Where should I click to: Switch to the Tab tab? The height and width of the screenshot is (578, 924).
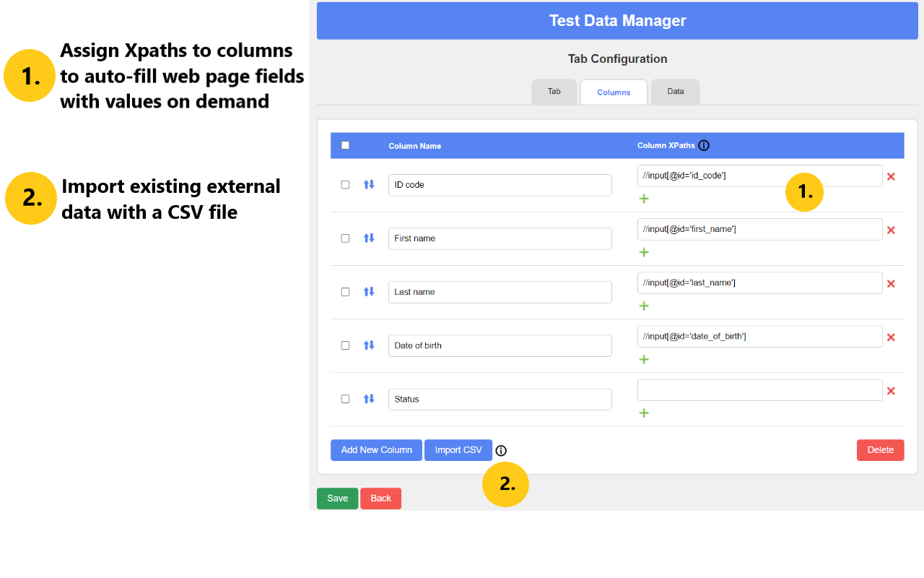[x=554, y=91]
